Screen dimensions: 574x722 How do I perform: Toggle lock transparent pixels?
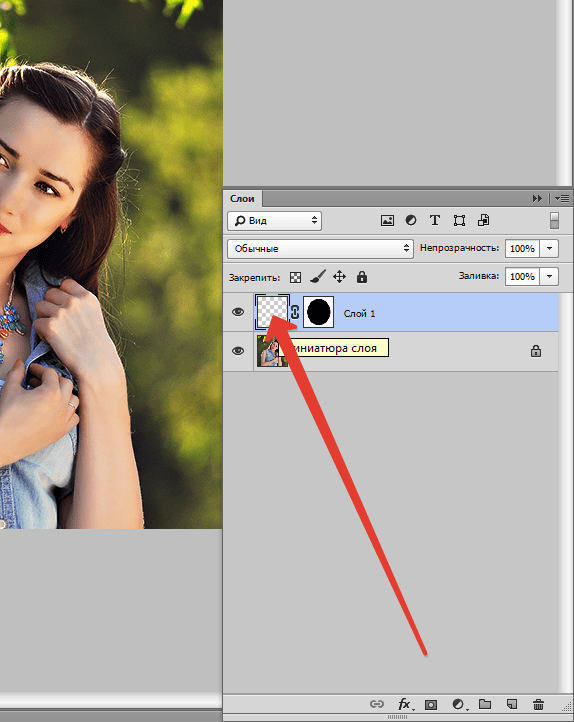296,277
